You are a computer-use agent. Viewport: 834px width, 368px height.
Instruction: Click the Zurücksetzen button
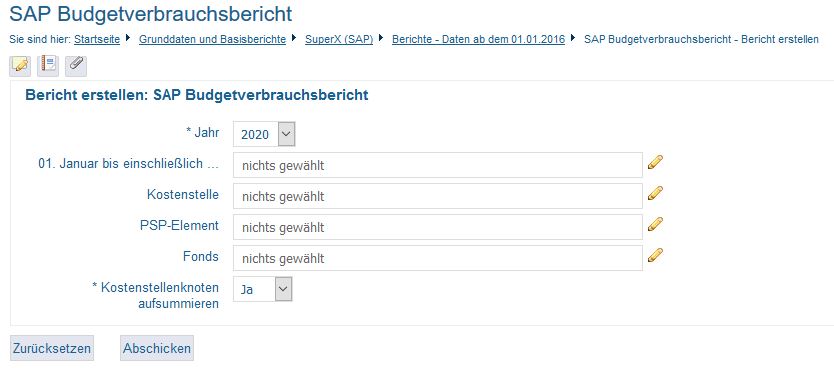coord(52,348)
